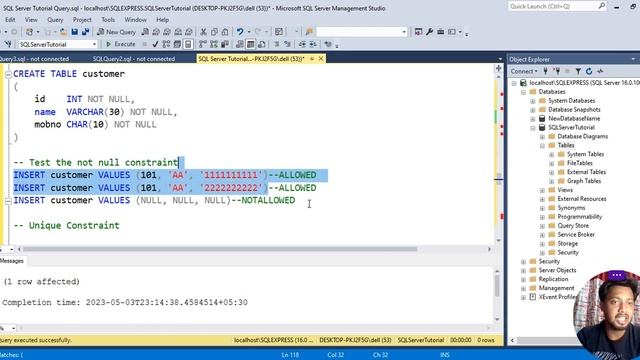Image resolution: width=640 pixels, height=360 pixels.
Task: Click Object Explorer Filter funnel icon
Action: click(x=578, y=71)
